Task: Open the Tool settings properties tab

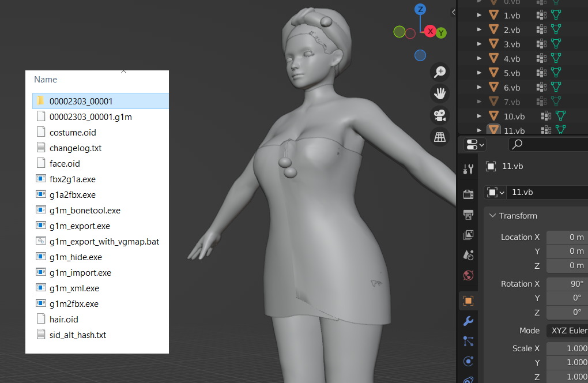Action: pyautogui.click(x=468, y=169)
